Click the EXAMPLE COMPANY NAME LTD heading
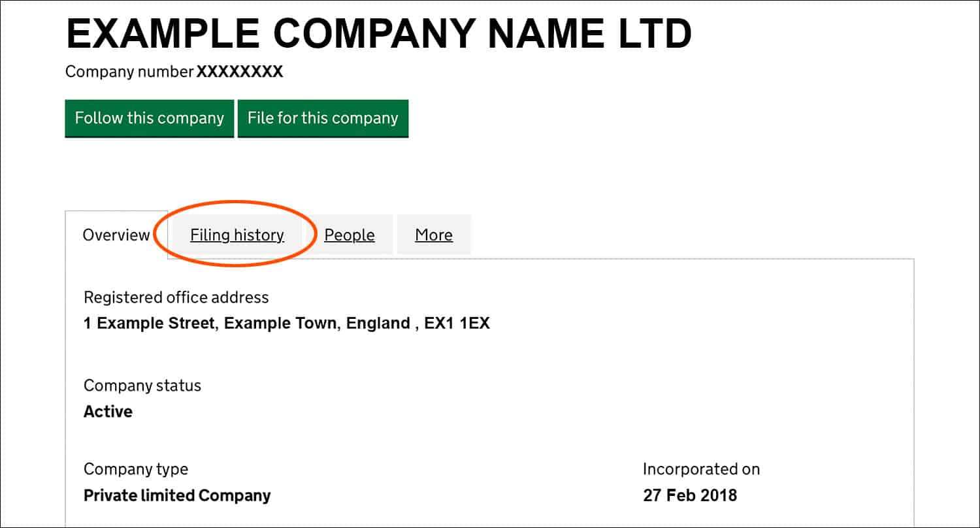Screen dimensions: 980x528 [378, 34]
